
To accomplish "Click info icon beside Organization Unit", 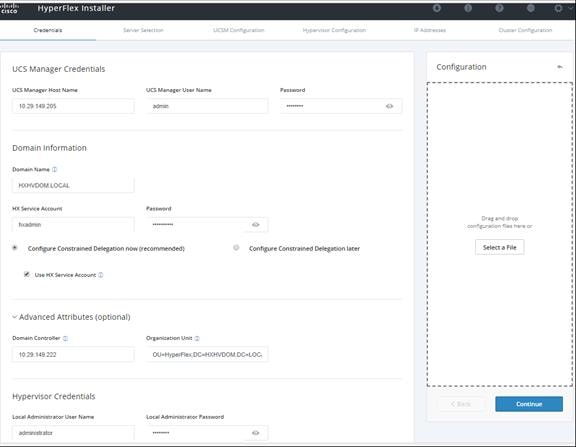I will 197,338.
